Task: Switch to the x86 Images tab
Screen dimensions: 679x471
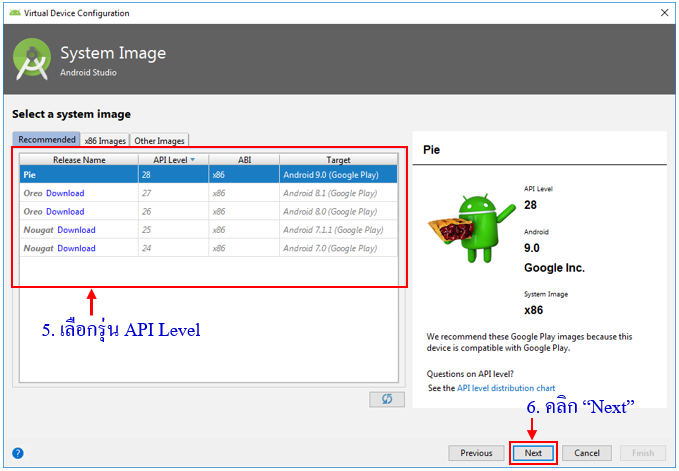Action: (105, 141)
